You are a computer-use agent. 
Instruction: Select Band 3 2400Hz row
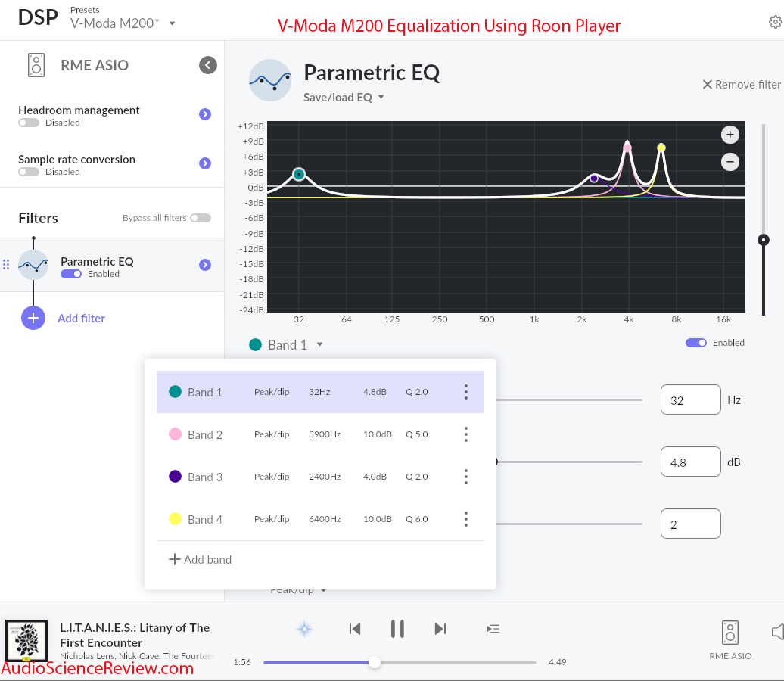[321, 477]
